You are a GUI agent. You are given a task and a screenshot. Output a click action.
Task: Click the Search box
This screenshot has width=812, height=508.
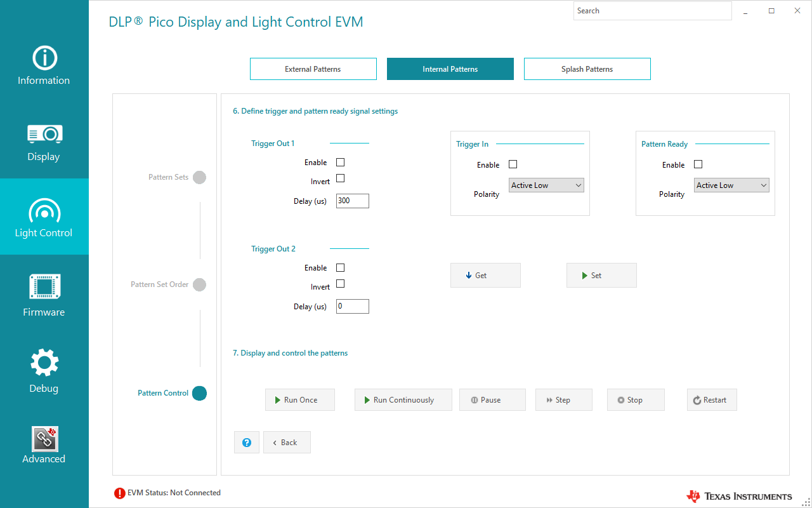coord(653,11)
